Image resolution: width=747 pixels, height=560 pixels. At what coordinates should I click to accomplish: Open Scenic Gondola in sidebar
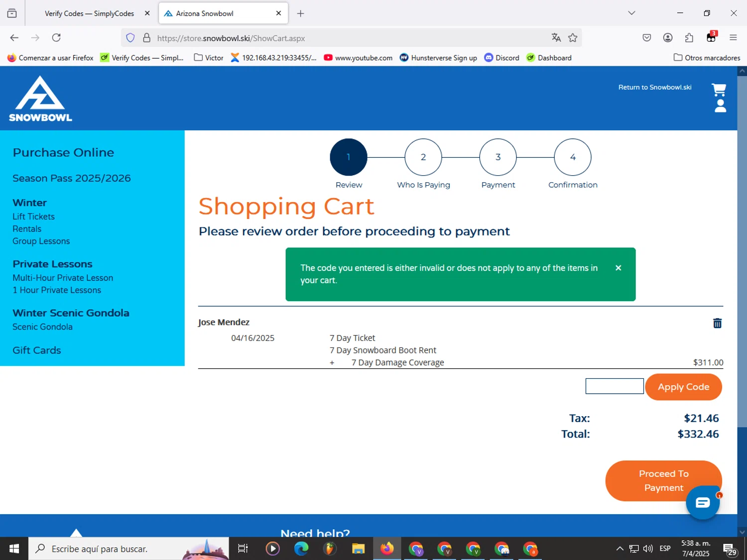42,327
